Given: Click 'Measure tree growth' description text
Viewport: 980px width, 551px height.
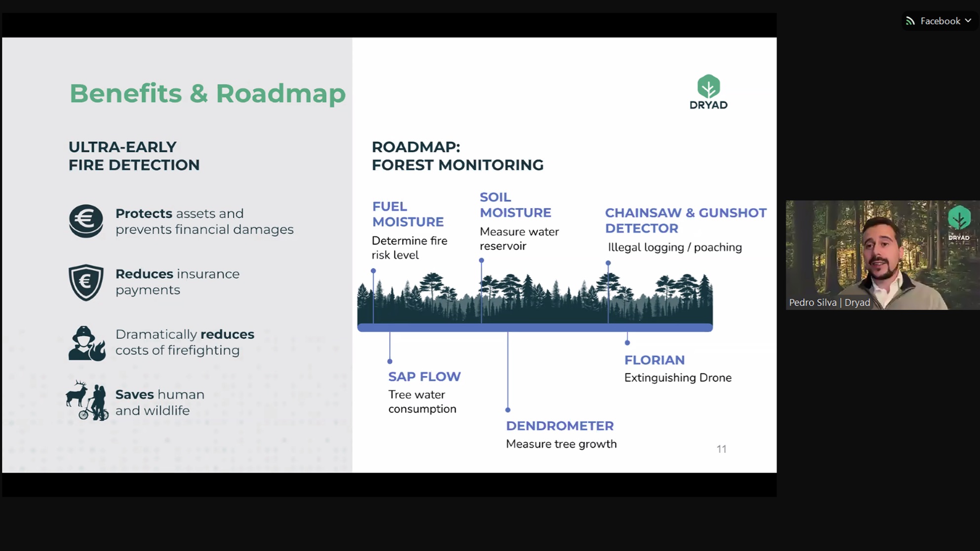Looking at the screenshot, I should point(561,444).
